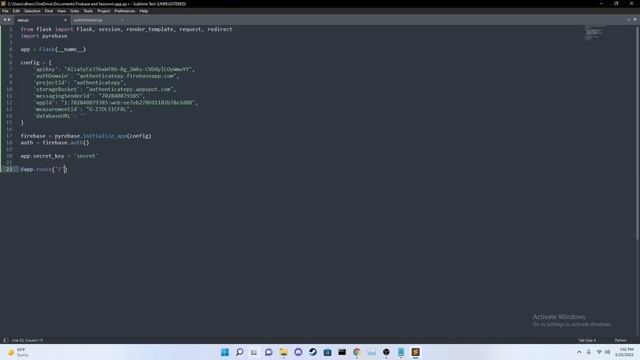
Task: Toggle the sidebar panel switcher icon
Action: coord(6,340)
